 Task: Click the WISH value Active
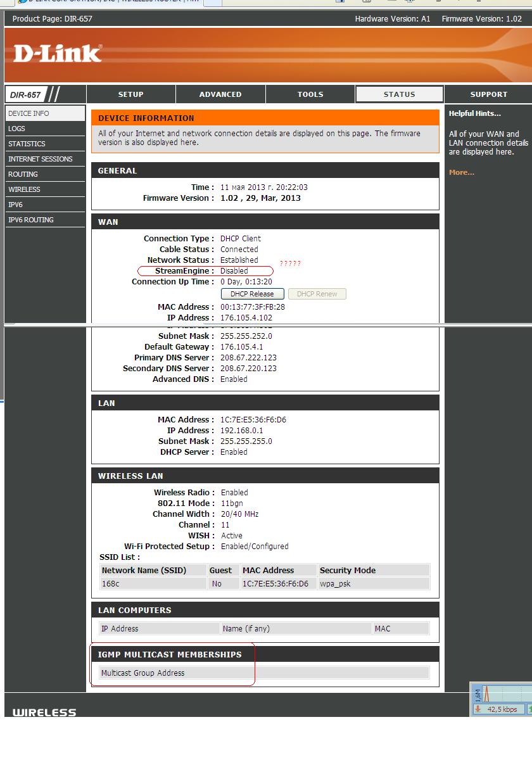[231, 536]
